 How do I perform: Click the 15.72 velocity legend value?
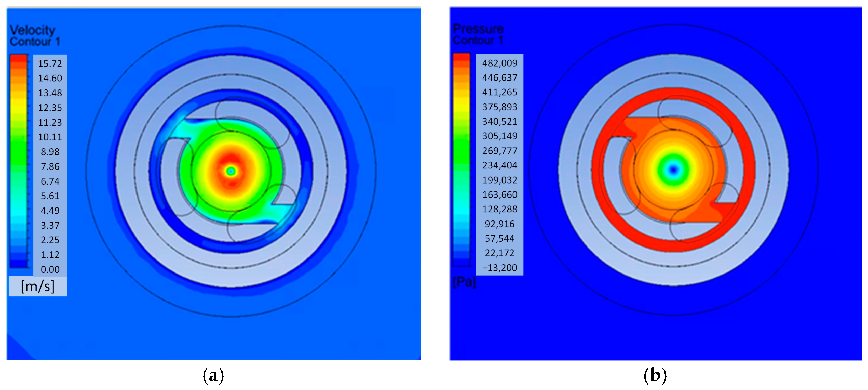pyautogui.click(x=50, y=63)
